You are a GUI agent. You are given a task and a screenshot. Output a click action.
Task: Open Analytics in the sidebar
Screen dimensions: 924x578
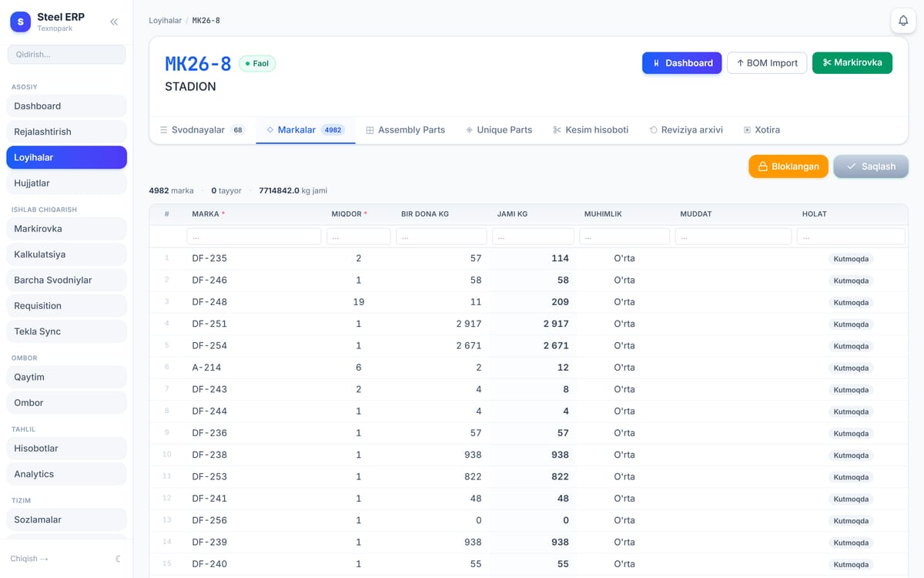(x=66, y=474)
